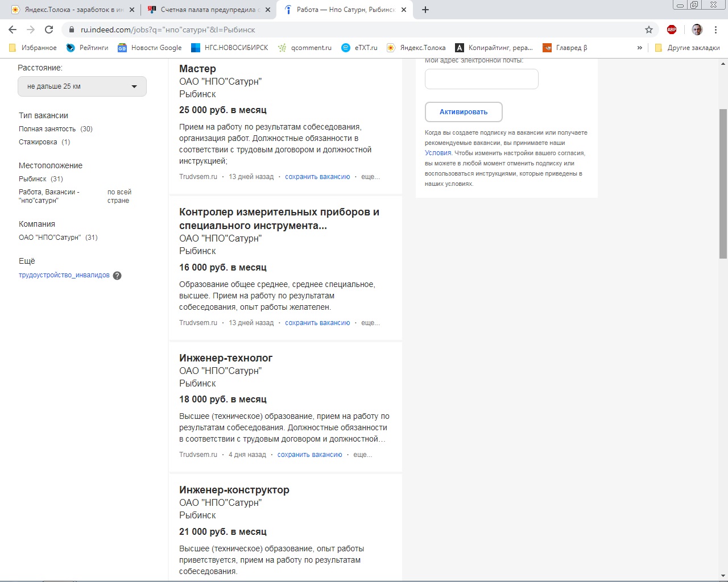Click the address bar URL
The image size is (728, 582).
coord(168,30)
